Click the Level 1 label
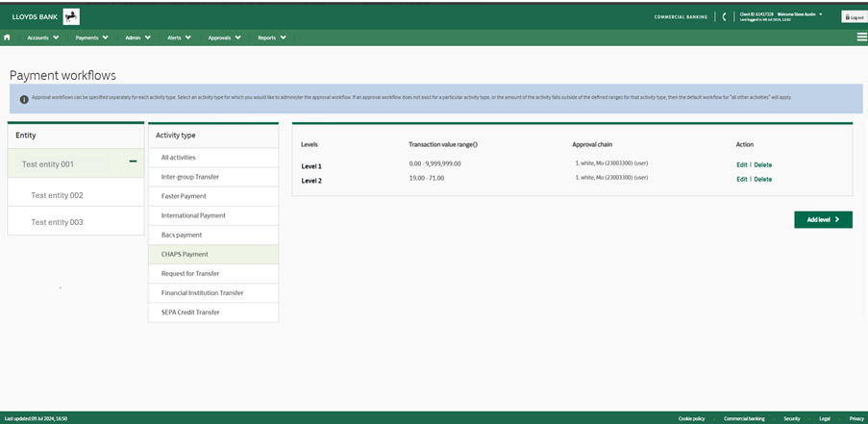Screen dimensions: 868x424 [x=311, y=166]
